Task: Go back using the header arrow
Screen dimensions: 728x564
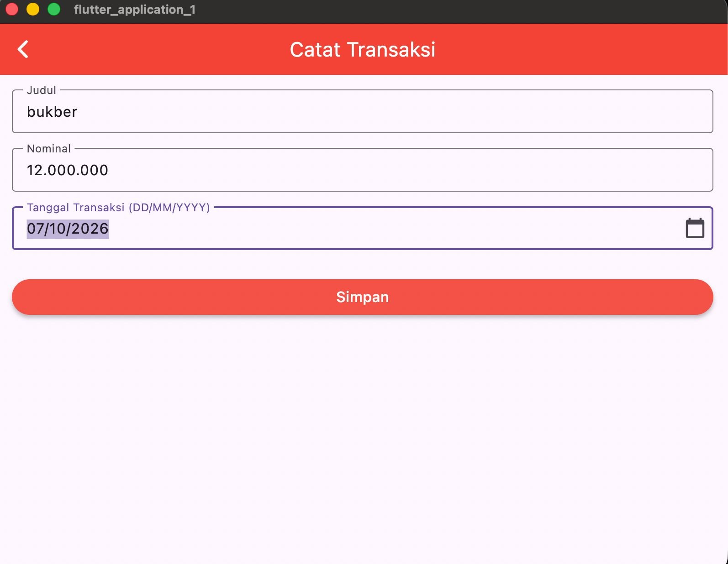Action: coord(23,49)
